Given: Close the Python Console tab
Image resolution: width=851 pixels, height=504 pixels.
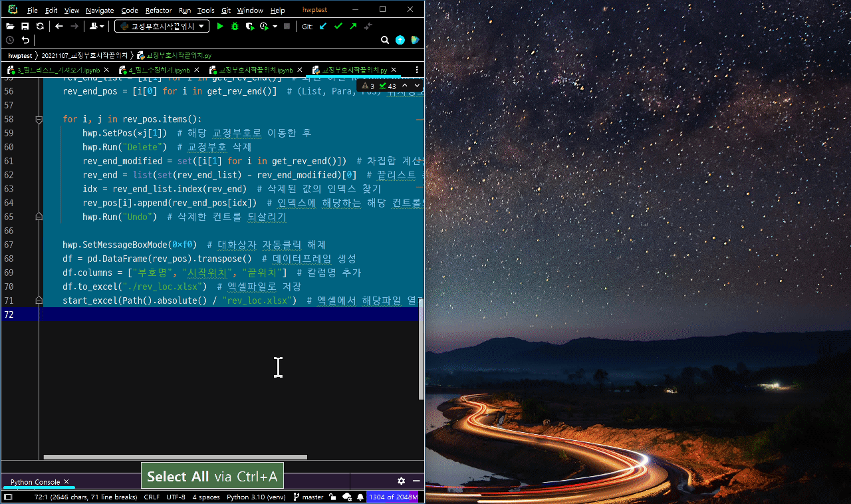Looking at the screenshot, I should coord(66,482).
